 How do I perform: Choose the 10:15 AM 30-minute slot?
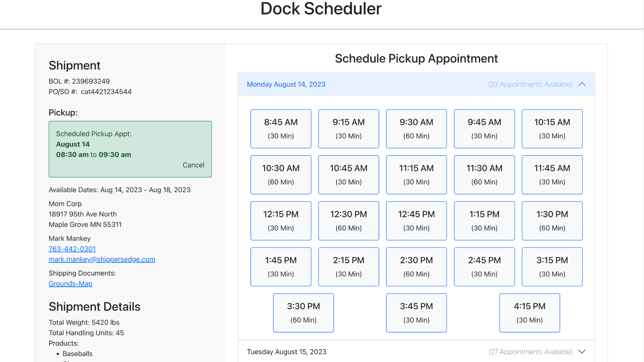coord(552,128)
